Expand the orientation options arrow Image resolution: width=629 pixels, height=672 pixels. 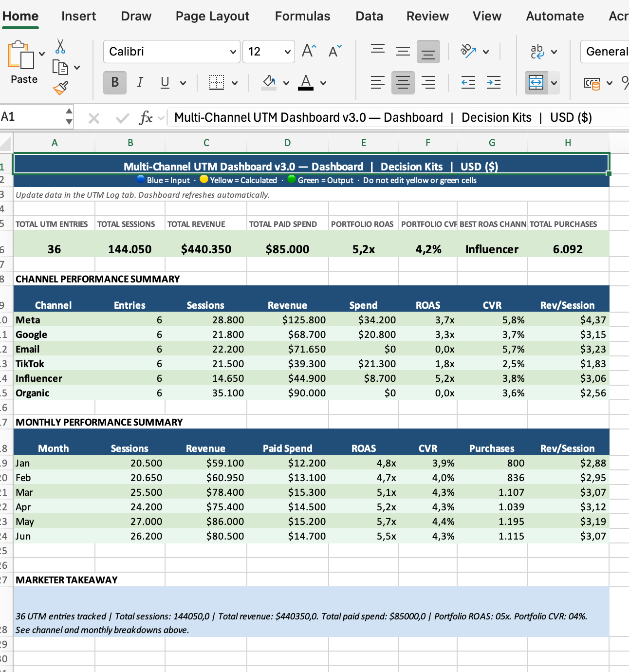[x=486, y=52]
